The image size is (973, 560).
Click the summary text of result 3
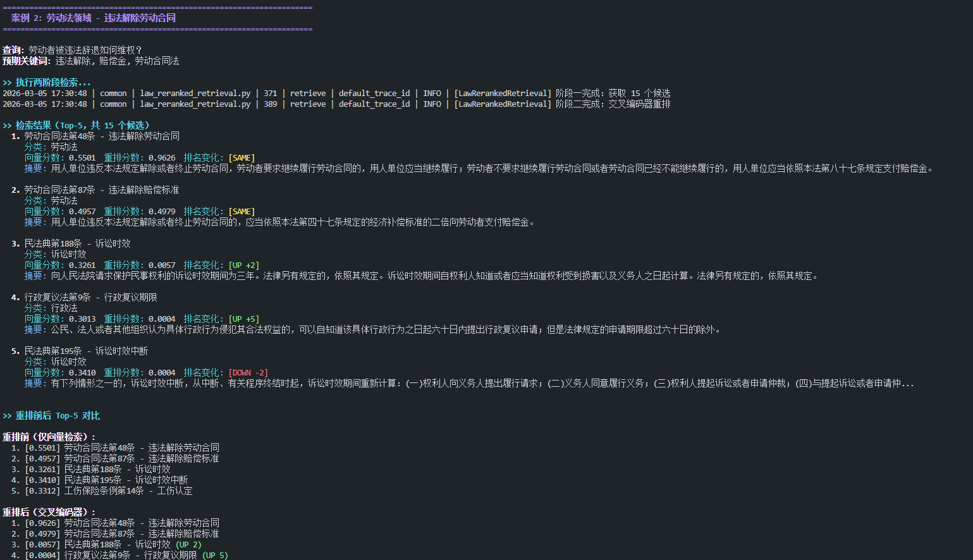coord(434,276)
